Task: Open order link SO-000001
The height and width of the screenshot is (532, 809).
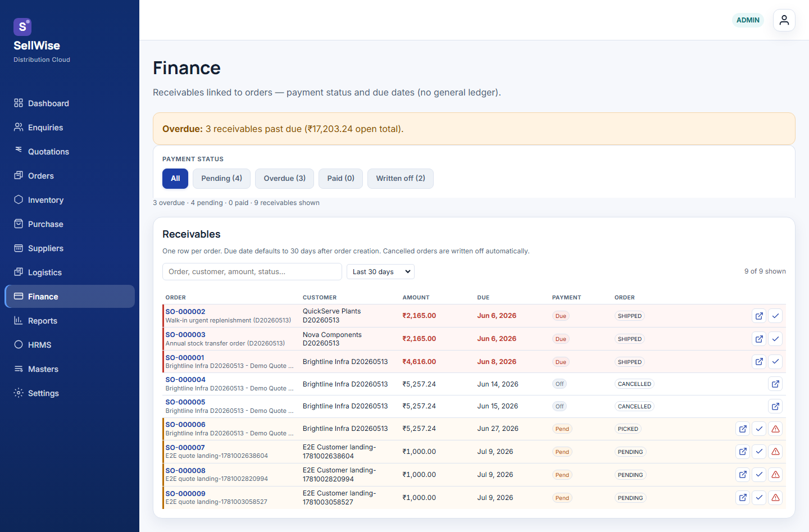Action: point(185,358)
